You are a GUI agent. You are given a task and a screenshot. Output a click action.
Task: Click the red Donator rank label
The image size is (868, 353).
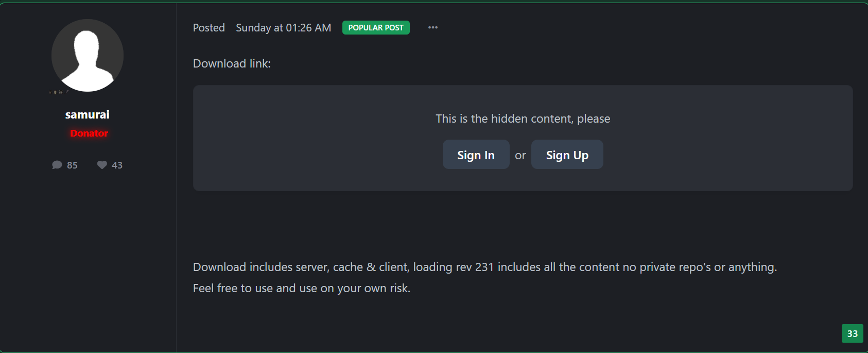point(89,133)
